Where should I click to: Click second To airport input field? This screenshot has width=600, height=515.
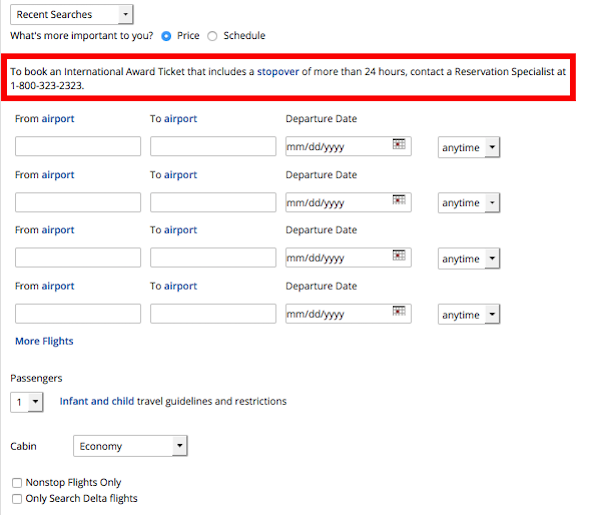(213, 202)
